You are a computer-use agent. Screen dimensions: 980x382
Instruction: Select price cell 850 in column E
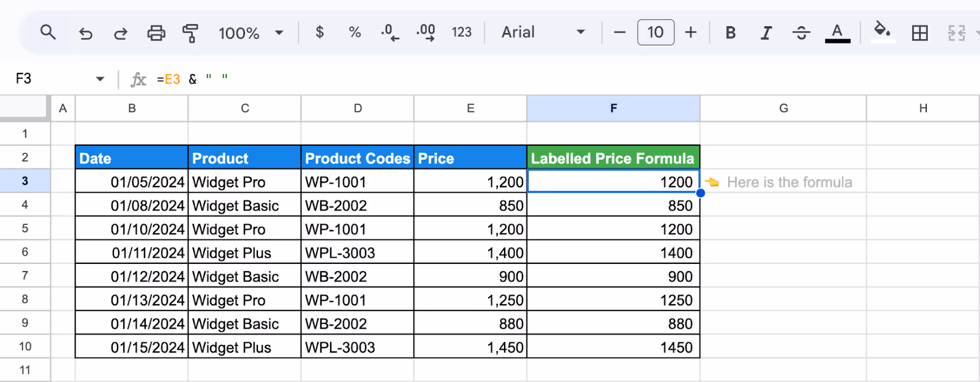470,206
